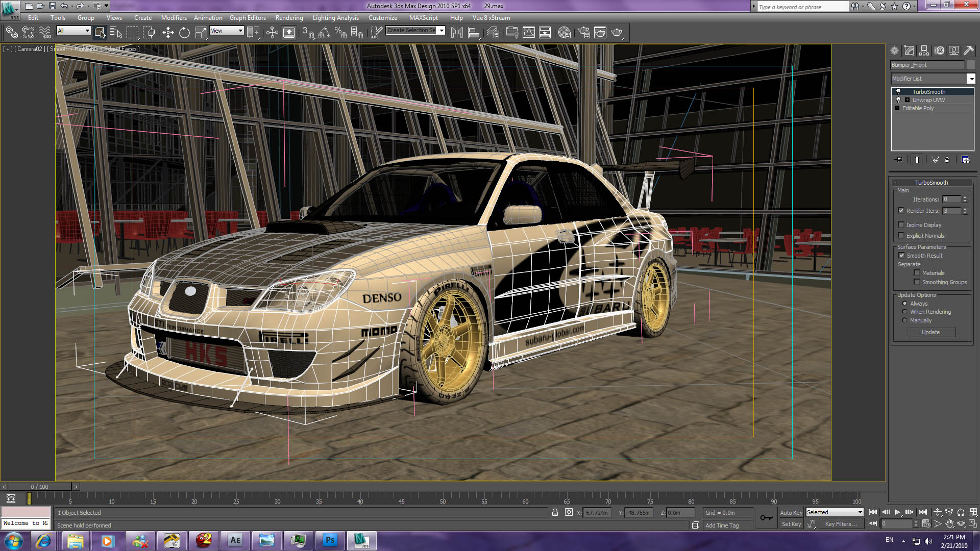Select Always update option
Viewport: 980px width, 551px height.
tap(904, 304)
